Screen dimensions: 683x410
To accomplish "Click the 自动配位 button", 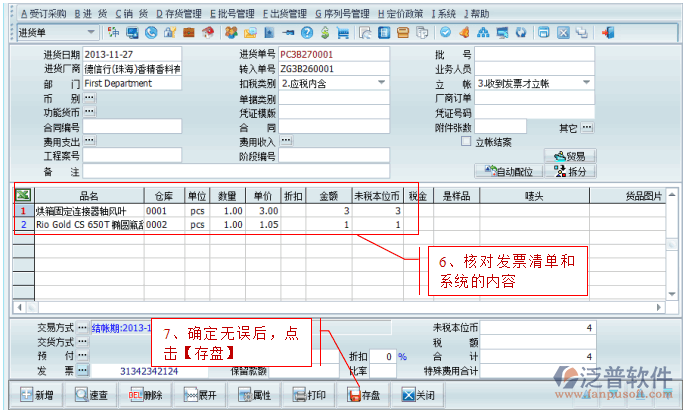I will [509, 171].
